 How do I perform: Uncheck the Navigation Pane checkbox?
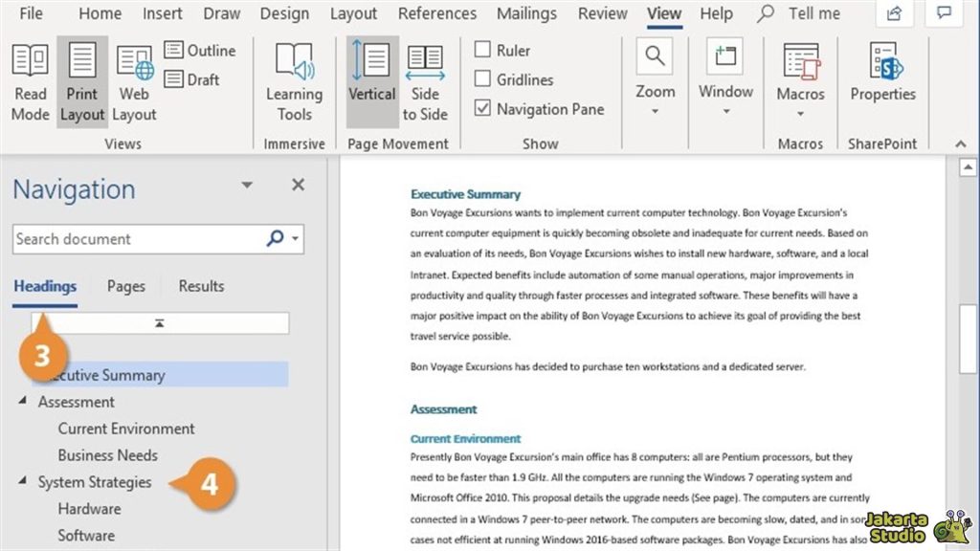click(483, 109)
